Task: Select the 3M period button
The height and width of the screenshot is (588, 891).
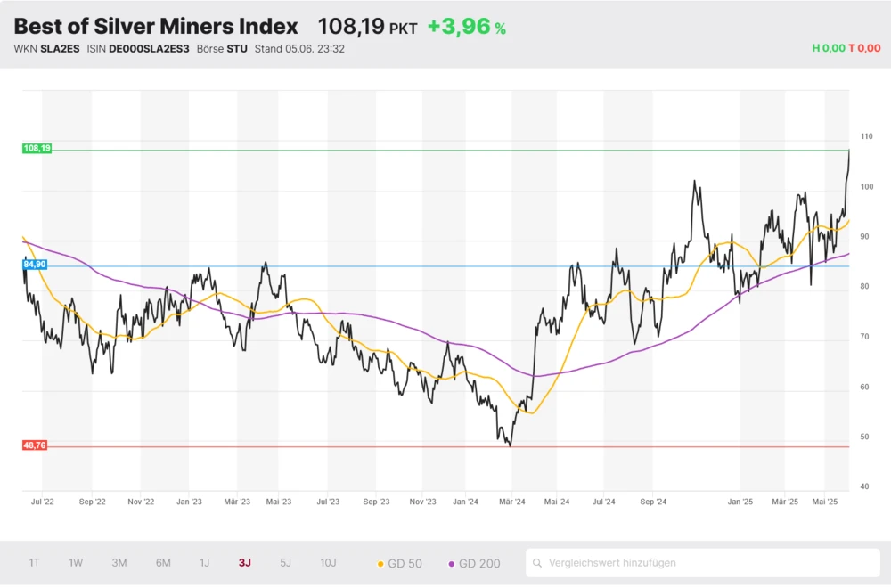Action: pos(119,562)
